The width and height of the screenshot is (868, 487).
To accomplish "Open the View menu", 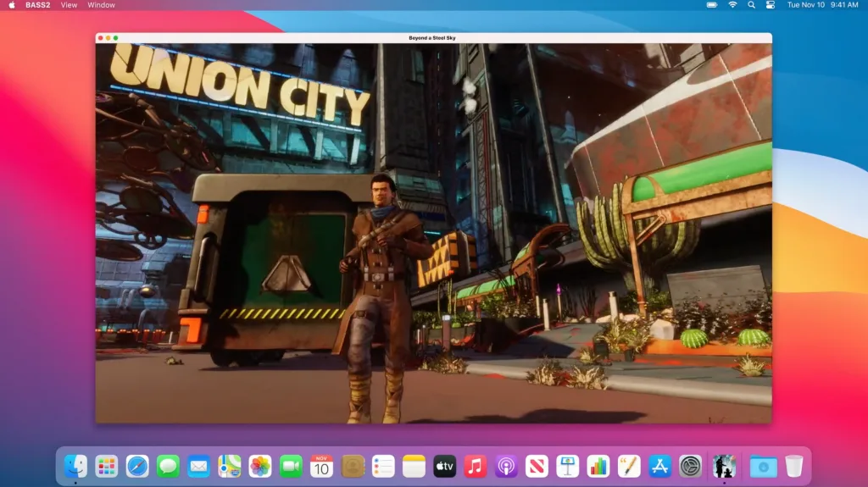I will point(70,5).
